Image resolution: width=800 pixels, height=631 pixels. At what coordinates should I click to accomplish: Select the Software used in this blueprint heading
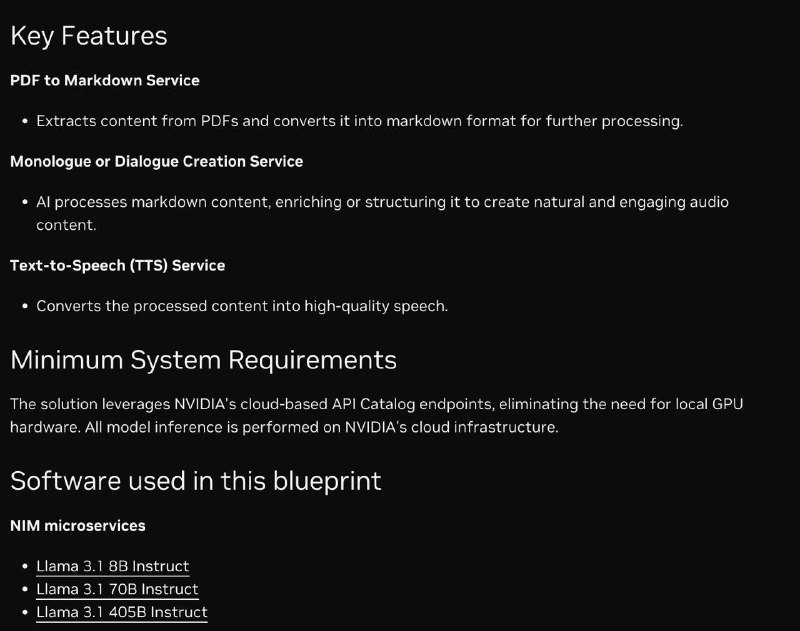pos(195,481)
